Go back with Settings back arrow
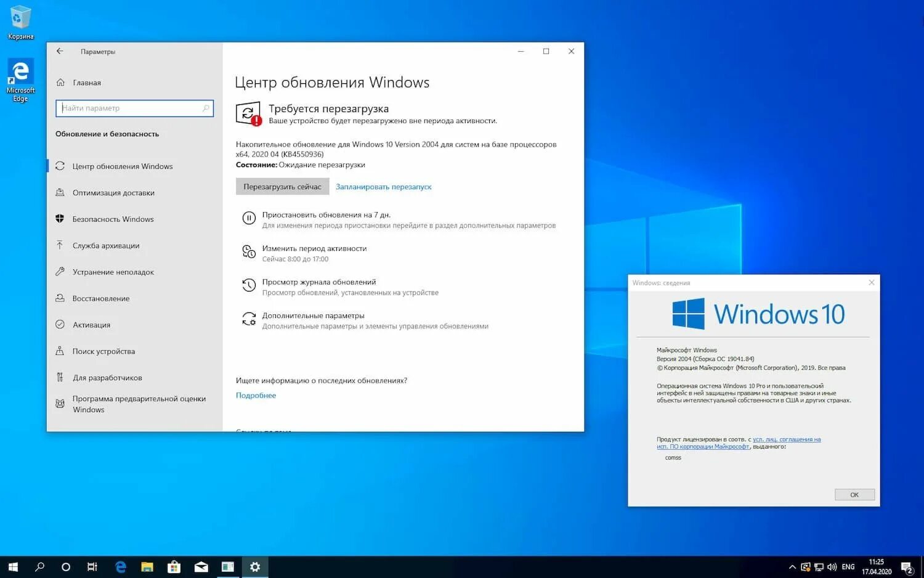The height and width of the screenshot is (578, 924). click(x=60, y=51)
